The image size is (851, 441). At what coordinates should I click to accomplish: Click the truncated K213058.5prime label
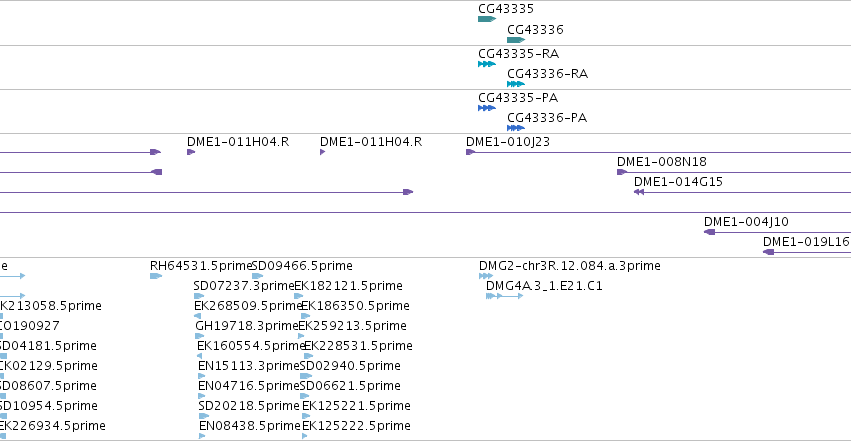pyautogui.click(x=50, y=306)
